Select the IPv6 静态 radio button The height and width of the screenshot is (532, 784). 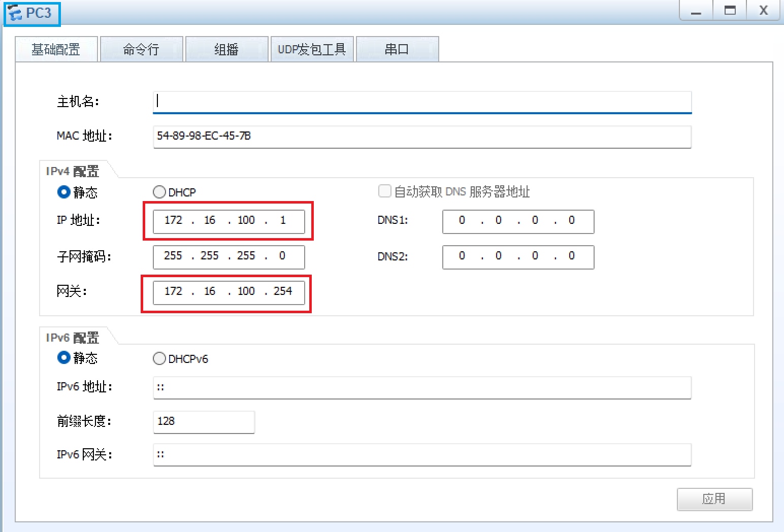point(64,358)
